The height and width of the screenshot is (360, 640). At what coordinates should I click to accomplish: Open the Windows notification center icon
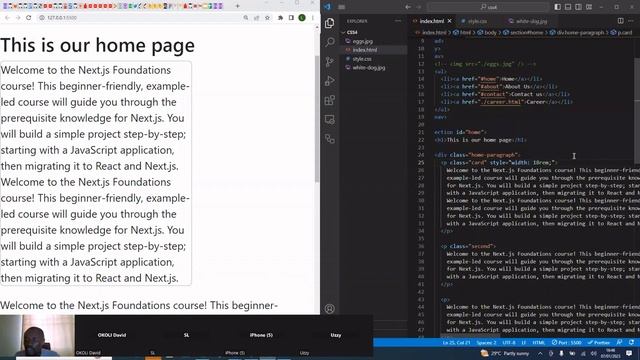tap(629, 353)
